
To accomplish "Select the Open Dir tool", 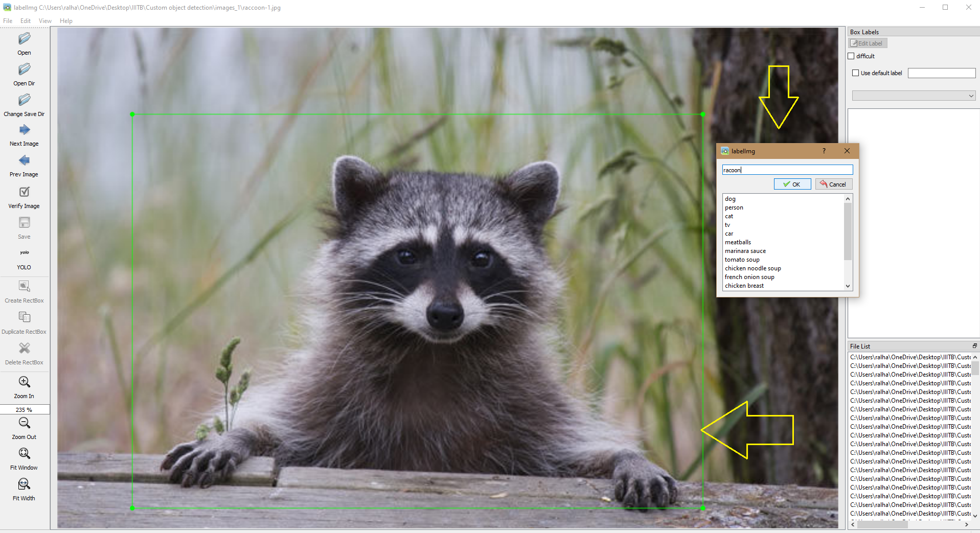I will coord(24,74).
